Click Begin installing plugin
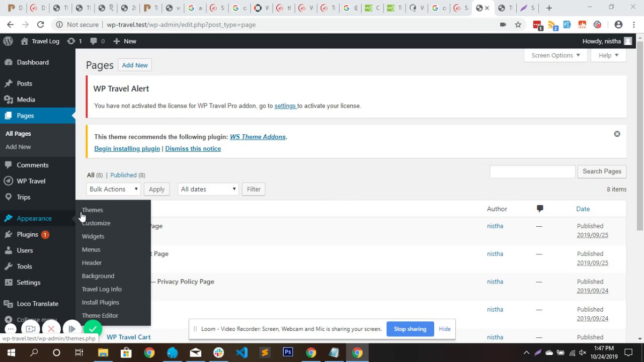 point(127,149)
